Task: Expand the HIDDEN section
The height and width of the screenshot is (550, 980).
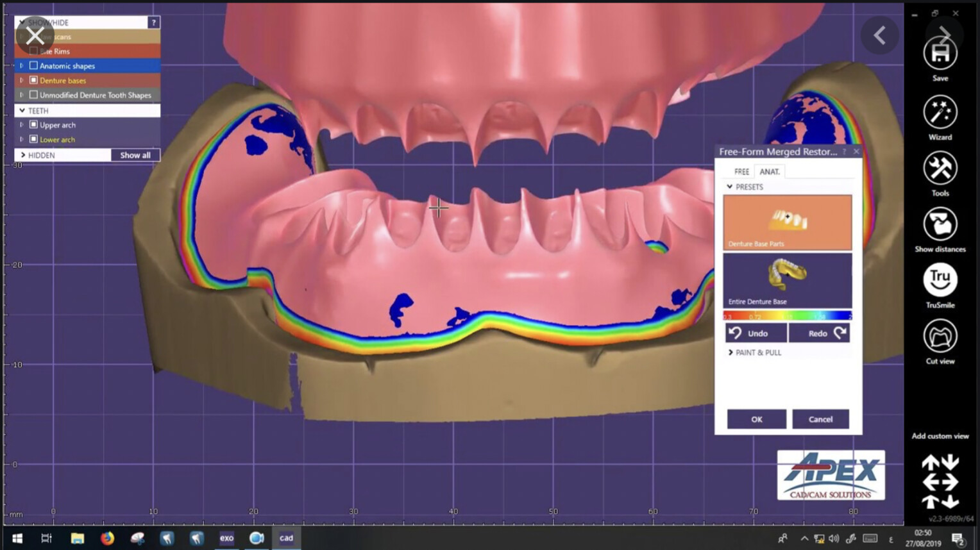Action: [23, 155]
